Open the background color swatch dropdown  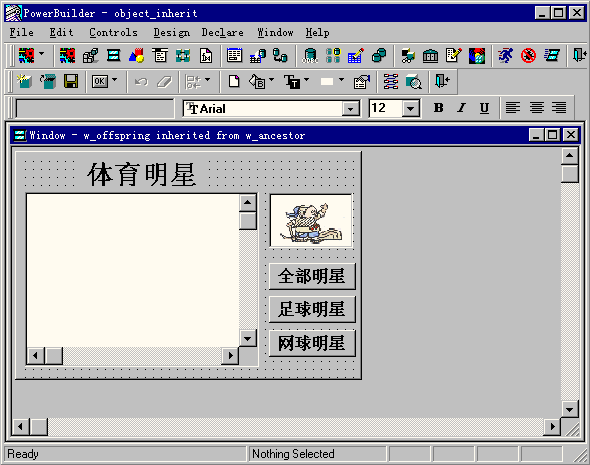pos(341,80)
